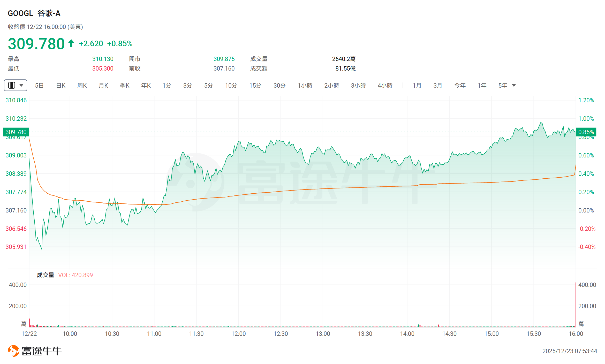Open the chart type dropdown arrow
The height and width of the screenshot is (364, 605).
click(21, 85)
